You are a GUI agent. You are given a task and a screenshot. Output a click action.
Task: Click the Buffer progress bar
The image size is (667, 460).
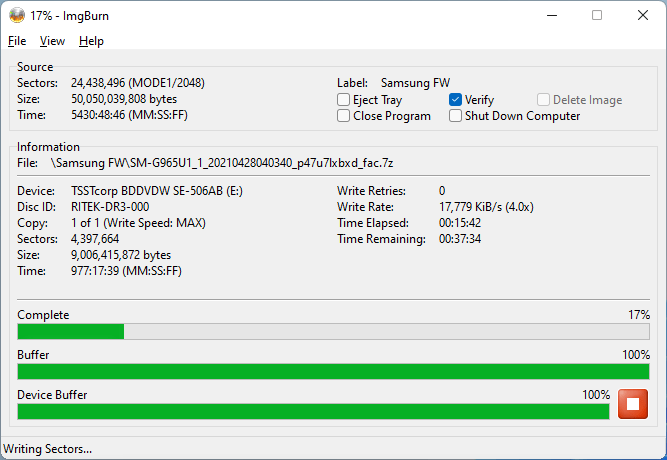pyautogui.click(x=333, y=371)
